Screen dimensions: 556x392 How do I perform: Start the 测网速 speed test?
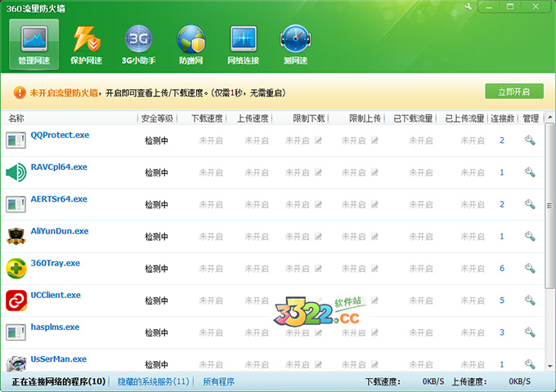pyautogui.click(x=294, y=44)
